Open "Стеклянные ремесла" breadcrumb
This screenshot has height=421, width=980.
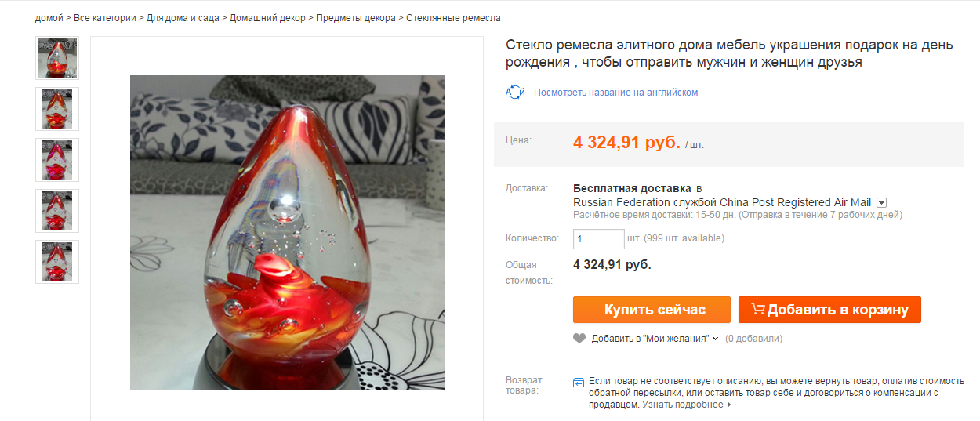click(453, 18)
